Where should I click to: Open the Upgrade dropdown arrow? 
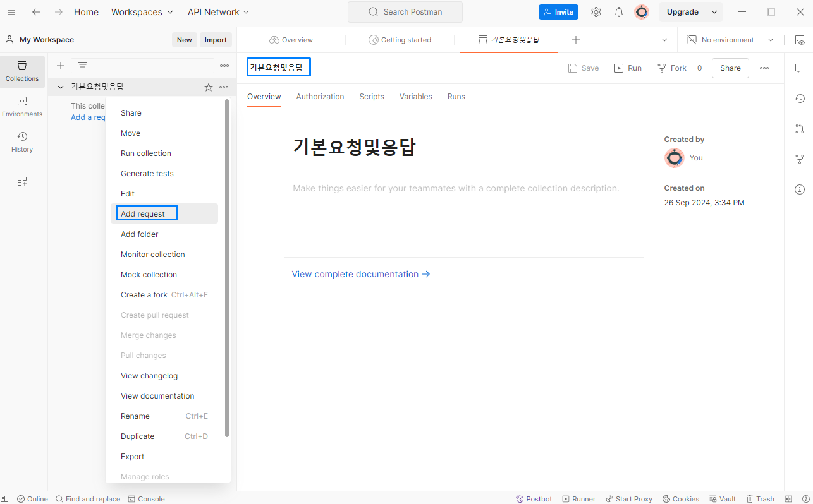(714, 12)
